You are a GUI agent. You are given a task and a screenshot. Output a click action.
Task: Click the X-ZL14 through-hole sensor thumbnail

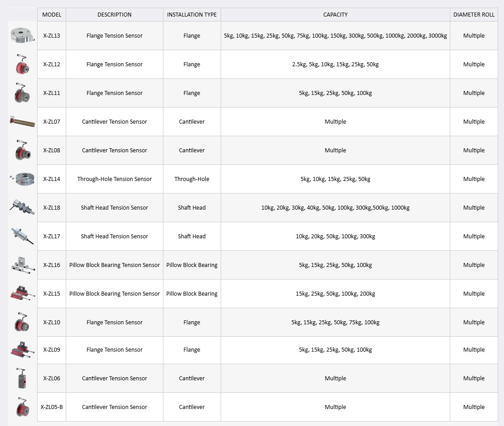coord(22,179)
